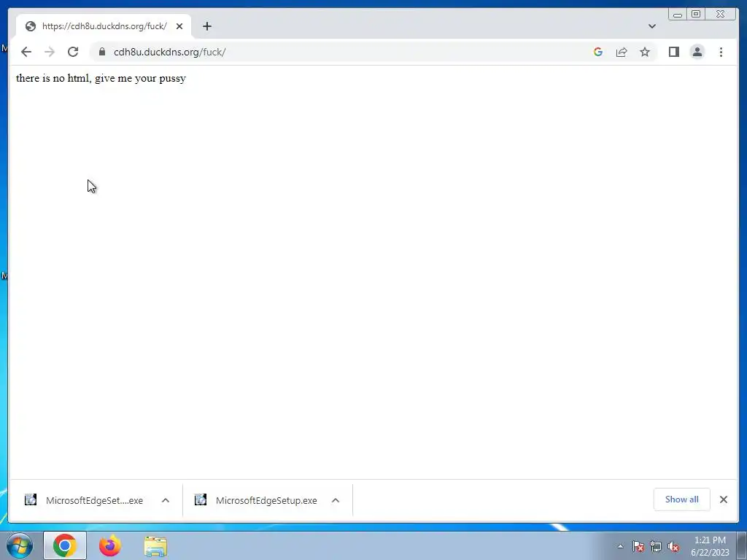The image size is (747, 560).
Task: View site information via the lock icon
Action: coord(101,52)
